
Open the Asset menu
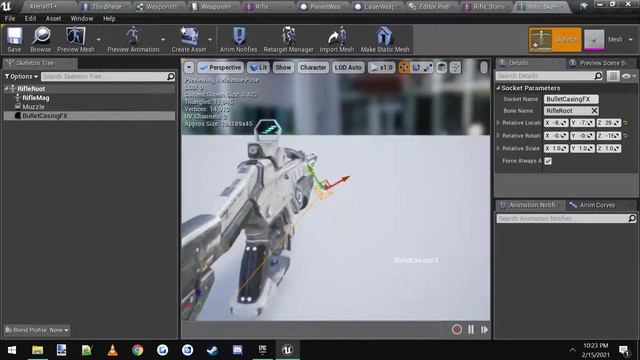(53, 18)
